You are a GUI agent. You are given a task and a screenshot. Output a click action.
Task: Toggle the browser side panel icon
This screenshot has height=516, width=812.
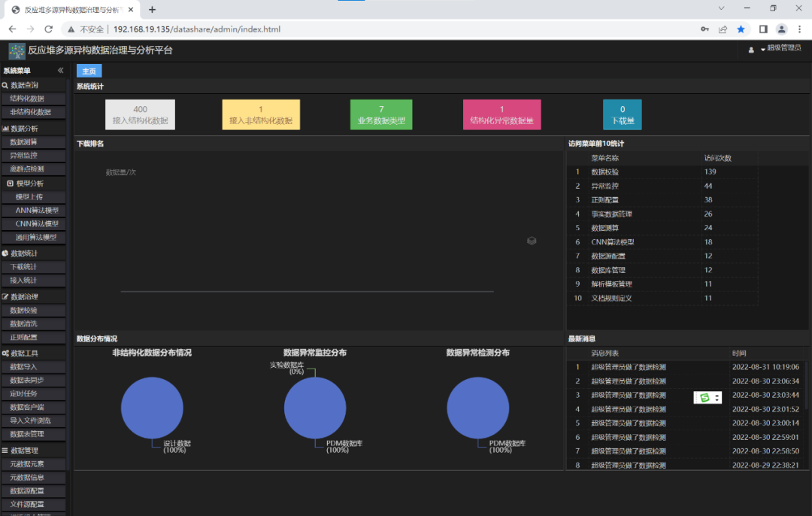click(763, 29)
